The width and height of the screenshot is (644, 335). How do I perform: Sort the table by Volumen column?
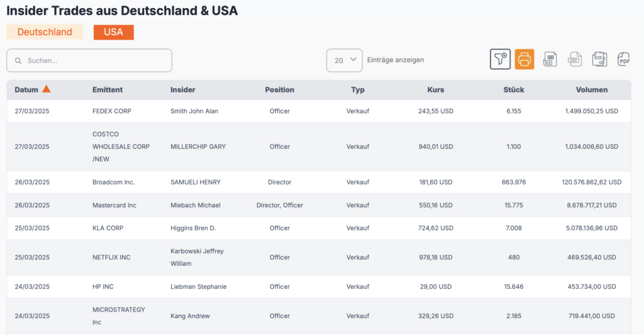(591, 90)
